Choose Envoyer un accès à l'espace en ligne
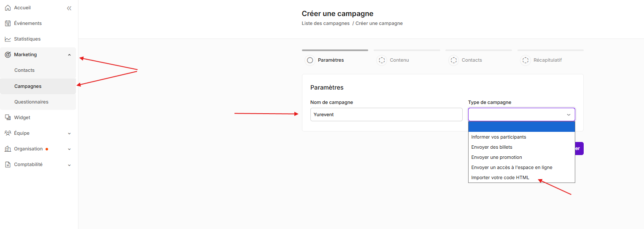The height and width of the screenshot is (229, 644). [521, 167]
